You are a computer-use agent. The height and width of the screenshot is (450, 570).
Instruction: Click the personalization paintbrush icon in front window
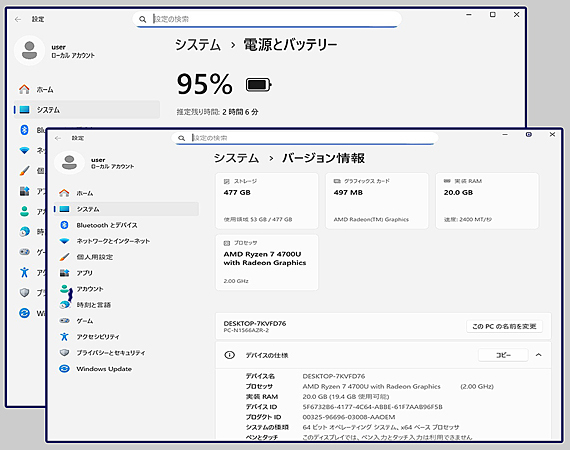click(x=64, y=257)
